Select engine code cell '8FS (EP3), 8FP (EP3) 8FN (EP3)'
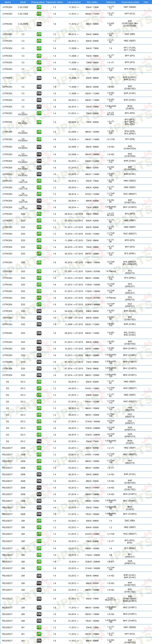The width and height of the screenshot is (152, 644). (130, 122)
